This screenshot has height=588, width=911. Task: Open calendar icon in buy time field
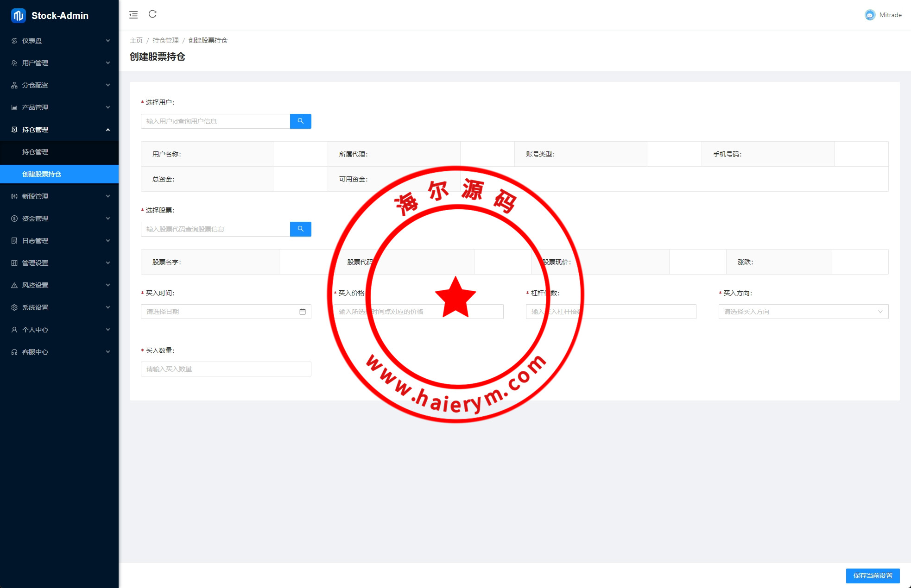click(x=303, y=312)
